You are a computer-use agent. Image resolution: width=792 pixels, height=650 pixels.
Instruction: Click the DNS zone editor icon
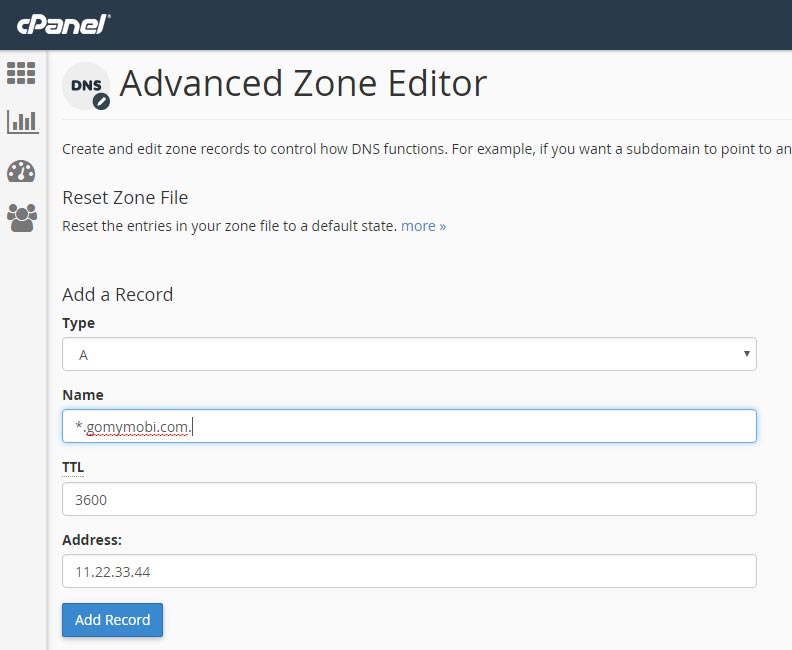click(86, 86)
